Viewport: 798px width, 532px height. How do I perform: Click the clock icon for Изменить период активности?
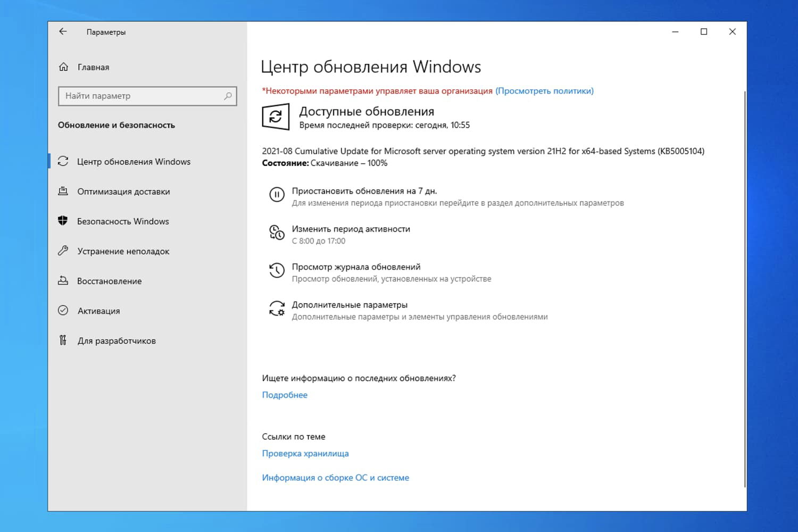[277, 232]
